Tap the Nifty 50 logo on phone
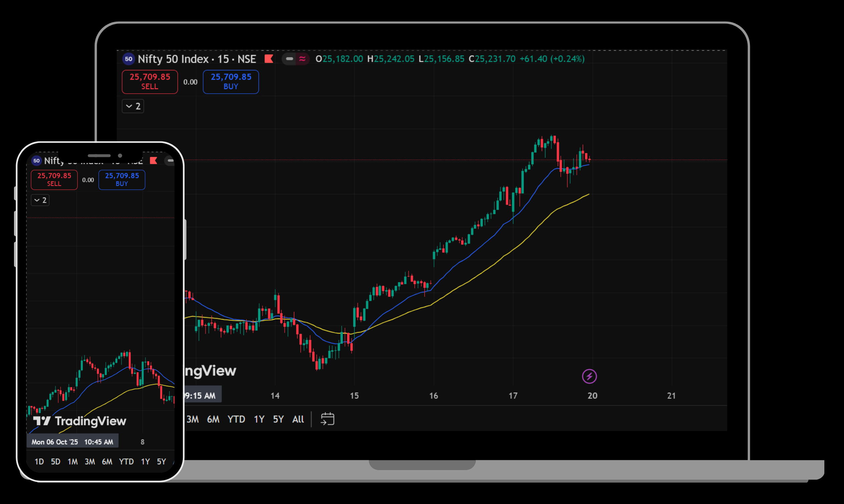 36,161
